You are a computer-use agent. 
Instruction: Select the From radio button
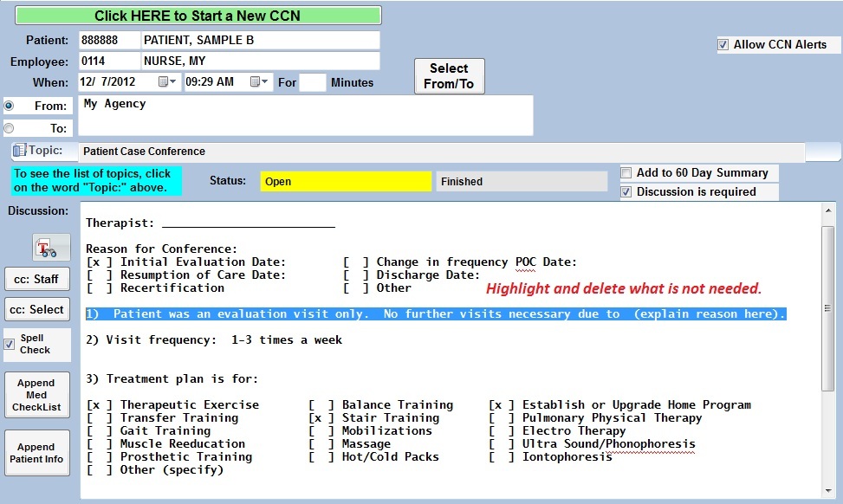10,106
